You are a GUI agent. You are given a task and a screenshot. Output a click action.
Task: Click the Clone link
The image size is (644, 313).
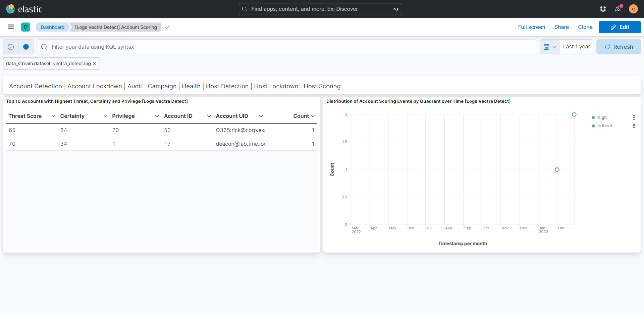[585, 27]
